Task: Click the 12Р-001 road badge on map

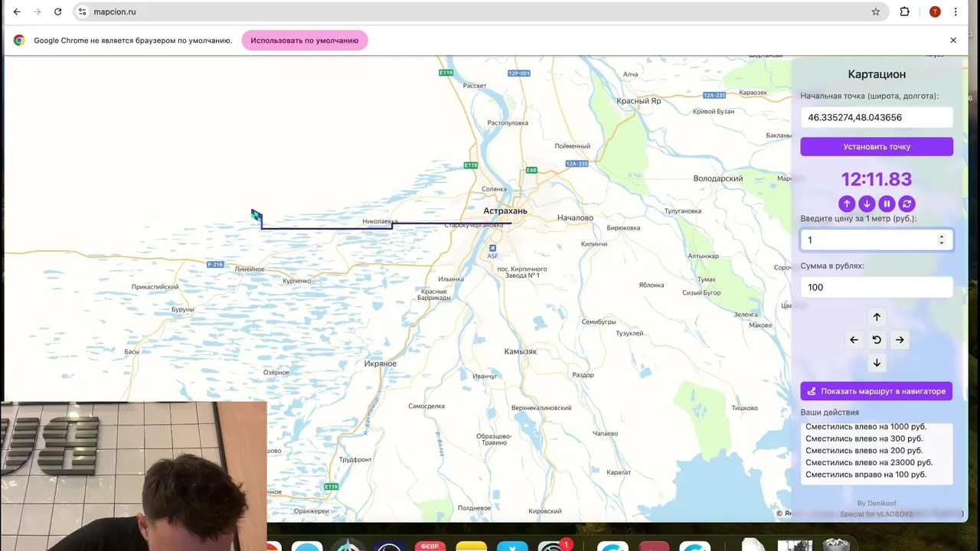Action: click(519, 73)
